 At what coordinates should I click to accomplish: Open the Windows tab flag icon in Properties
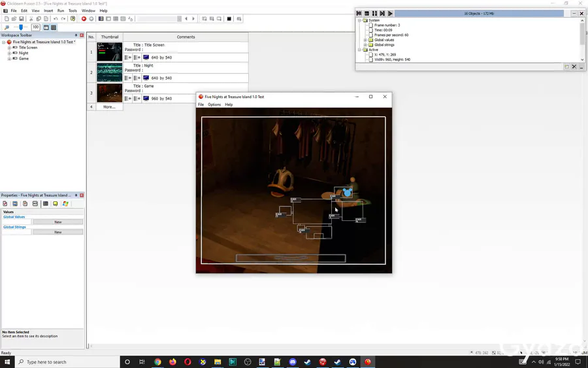point(65,204)
